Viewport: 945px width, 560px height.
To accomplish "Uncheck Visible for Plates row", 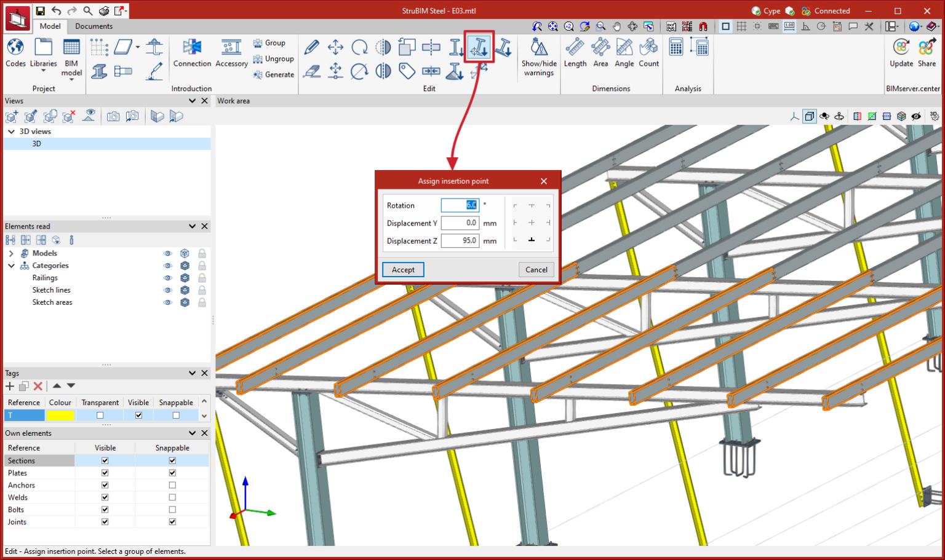I will (105, 473).
